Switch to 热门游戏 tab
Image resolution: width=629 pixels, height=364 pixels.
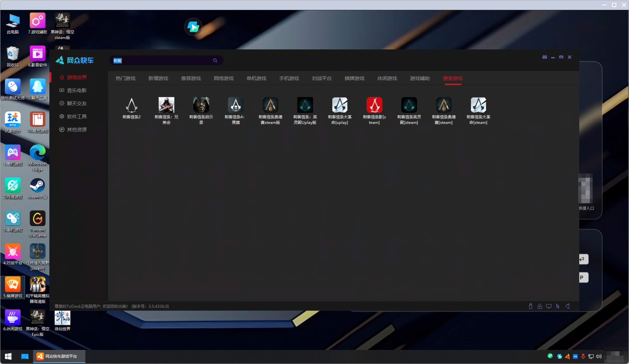click(x=126, y=78)
